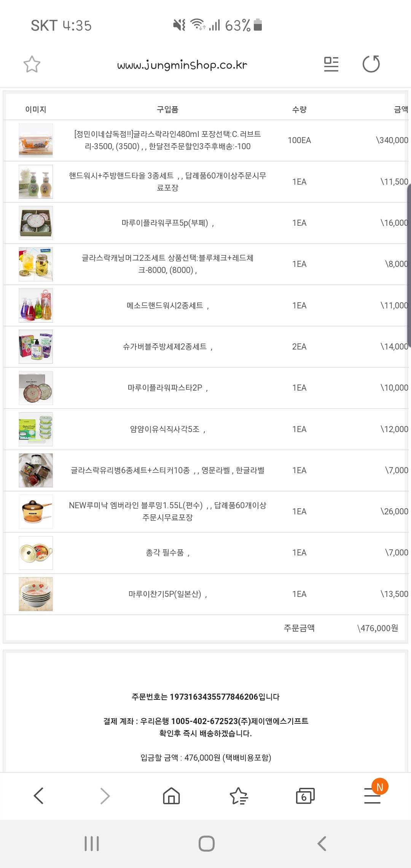Tap the 마루이찬기5P(일본산) bowl thumbnail

pyautogui.click(x=36, y=594)
